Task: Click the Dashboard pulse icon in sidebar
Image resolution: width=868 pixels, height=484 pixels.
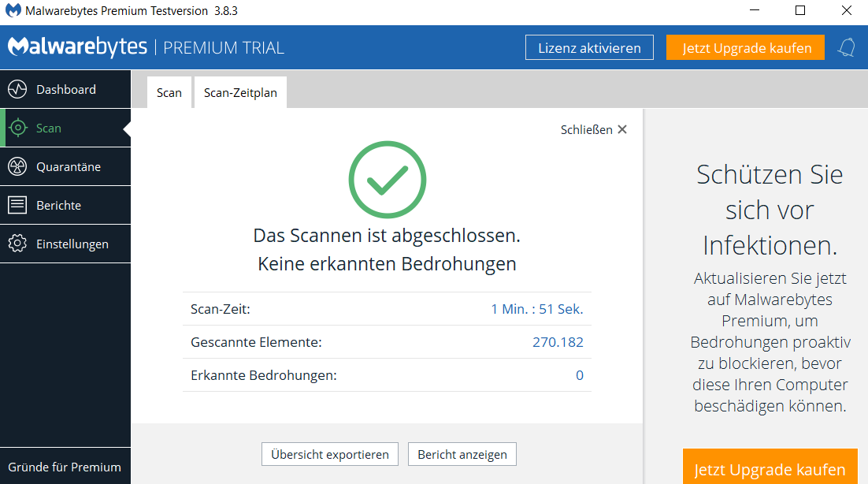Action: pos(17,90)
